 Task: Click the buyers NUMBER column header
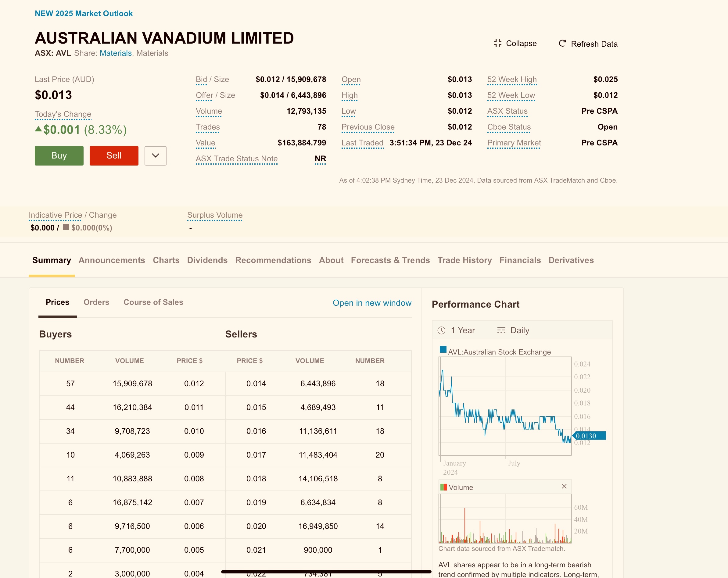pos(70,361)
